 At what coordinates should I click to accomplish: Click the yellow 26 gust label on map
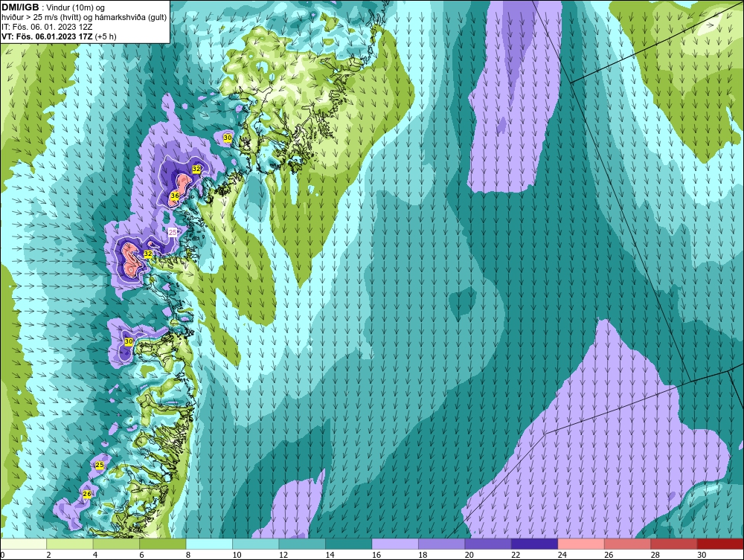[87, 494]
